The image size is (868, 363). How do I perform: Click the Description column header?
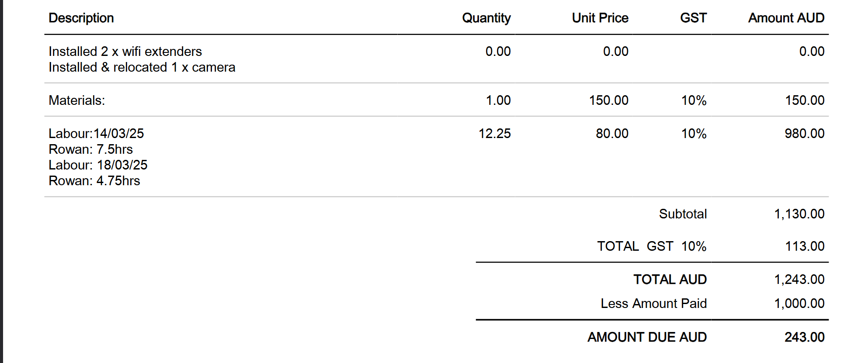point(81,18)
